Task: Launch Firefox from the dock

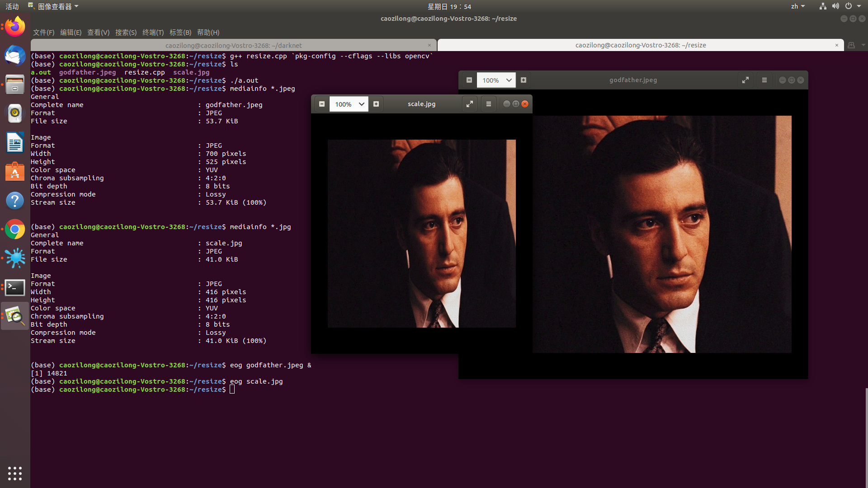Action: pos(15,27)
